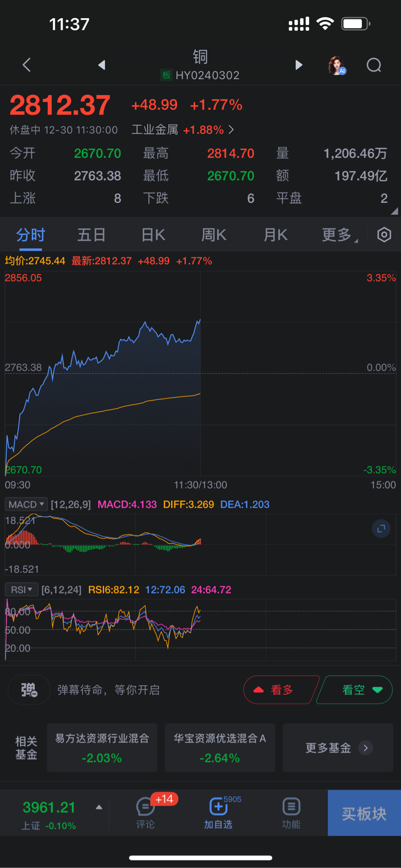Open 更多基金 related funds link
Viewport: 401px width, 868px height.
(x=338, y=748)
